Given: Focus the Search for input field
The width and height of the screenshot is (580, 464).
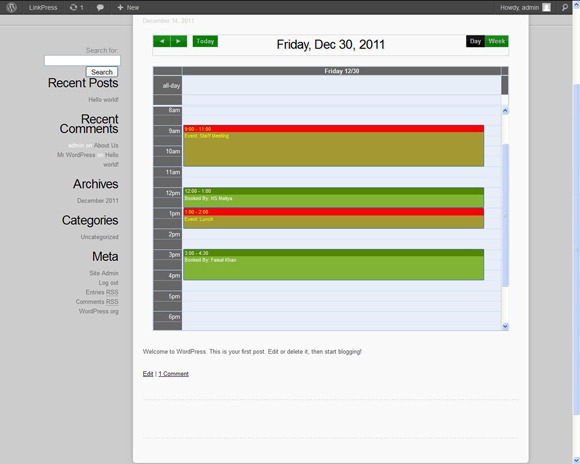Looking at the screenshot, I should point(82,61).
